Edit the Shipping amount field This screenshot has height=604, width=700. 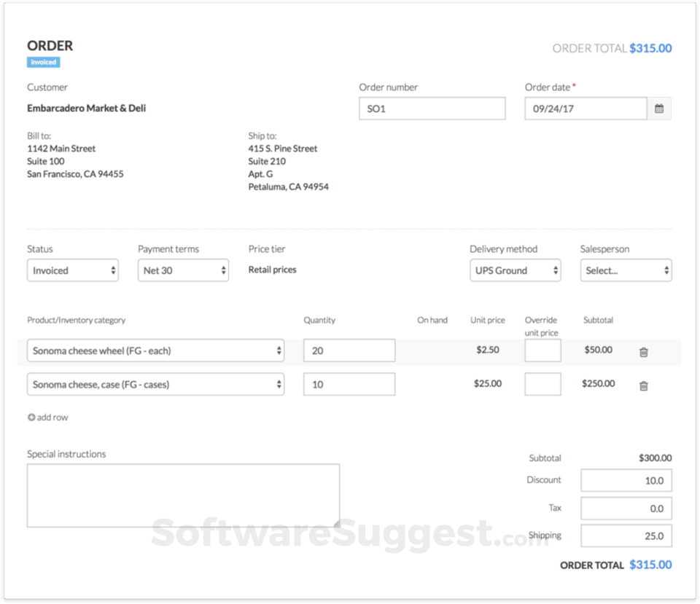point(626,536)
